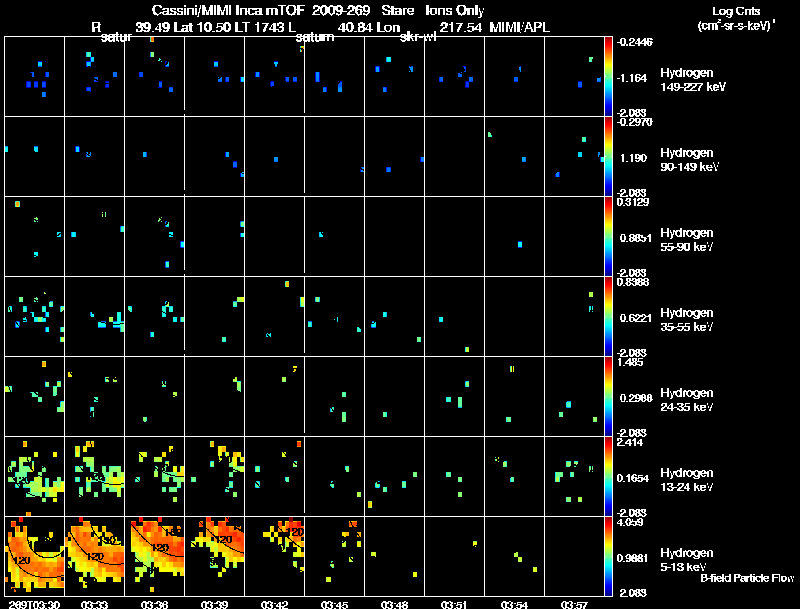
Task: Click the 03:48 time axis label
Action: 394,605
